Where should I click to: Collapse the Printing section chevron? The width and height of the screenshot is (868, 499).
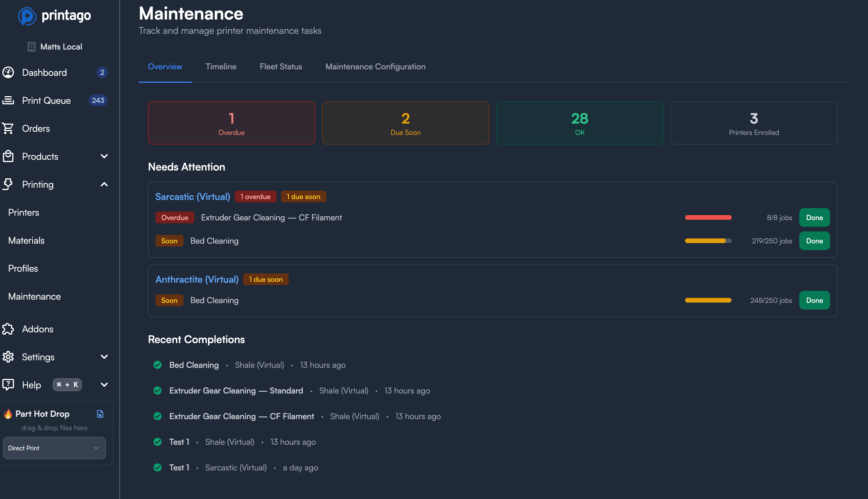(x=105, y=185)
